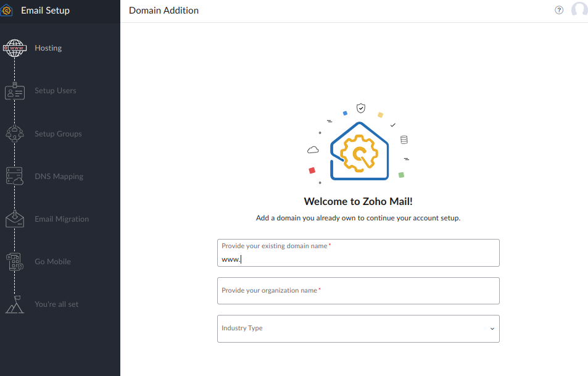Open the Setup Groups step

coord(58,134)
